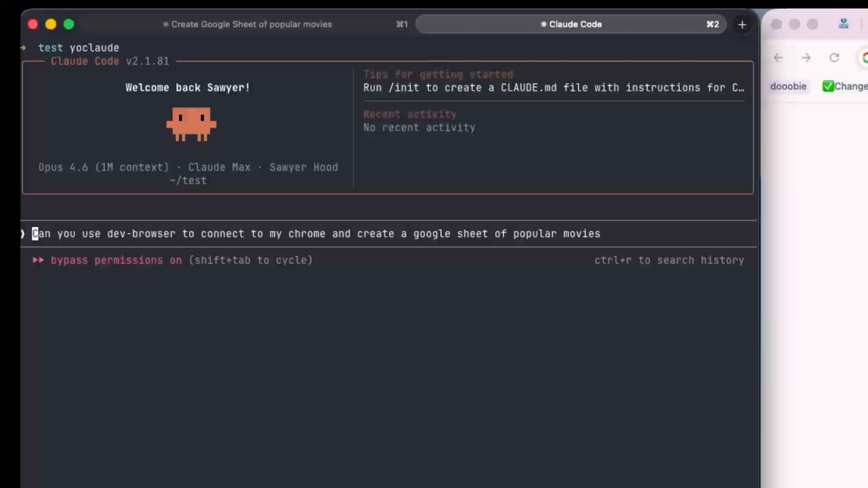
Task: Reload the page in Chrome
Action: 835,58
